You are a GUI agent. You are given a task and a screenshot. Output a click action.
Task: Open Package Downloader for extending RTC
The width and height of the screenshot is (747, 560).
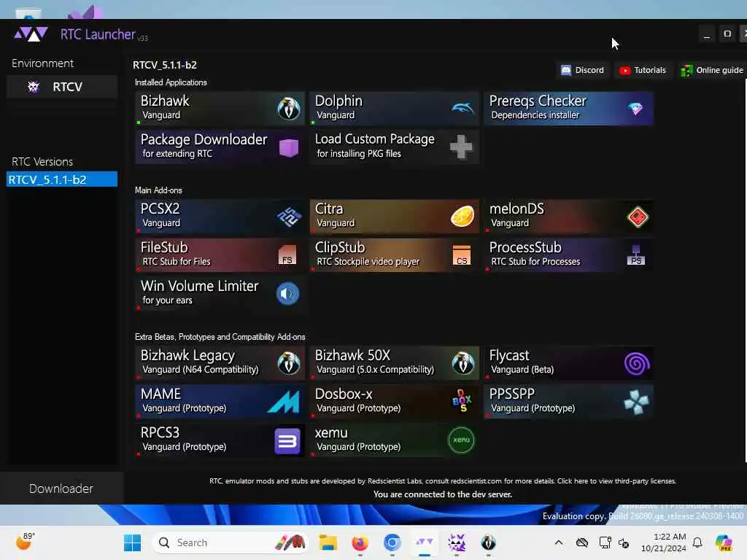click(220, 147)
